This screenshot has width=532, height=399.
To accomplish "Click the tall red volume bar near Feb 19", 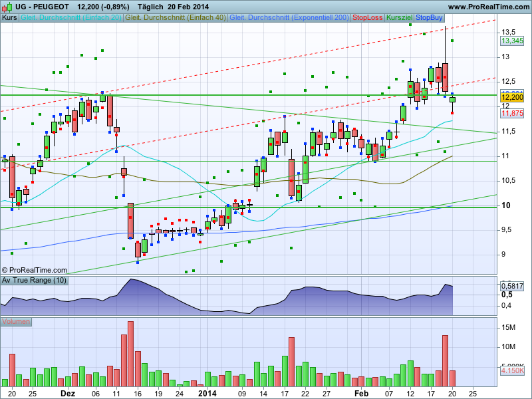I will pos(445,361).
